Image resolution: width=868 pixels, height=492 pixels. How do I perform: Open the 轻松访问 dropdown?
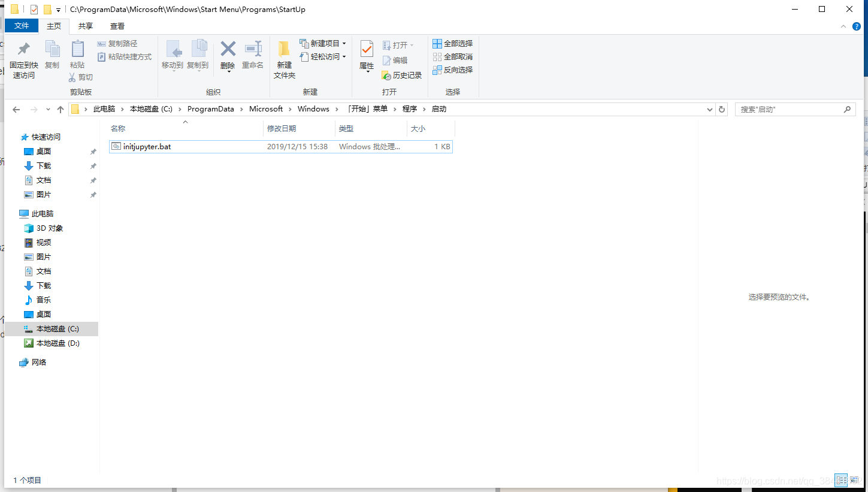[x=323, y=57]
